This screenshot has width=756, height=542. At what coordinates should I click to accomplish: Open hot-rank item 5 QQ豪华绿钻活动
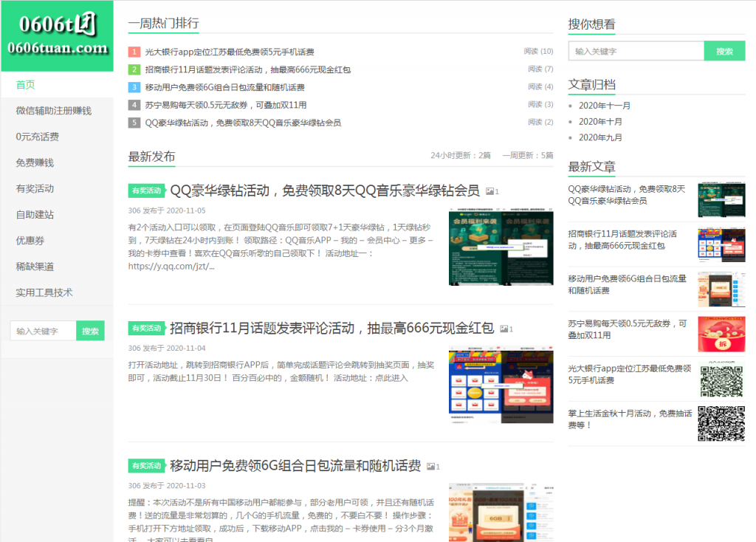coord(243,123)
